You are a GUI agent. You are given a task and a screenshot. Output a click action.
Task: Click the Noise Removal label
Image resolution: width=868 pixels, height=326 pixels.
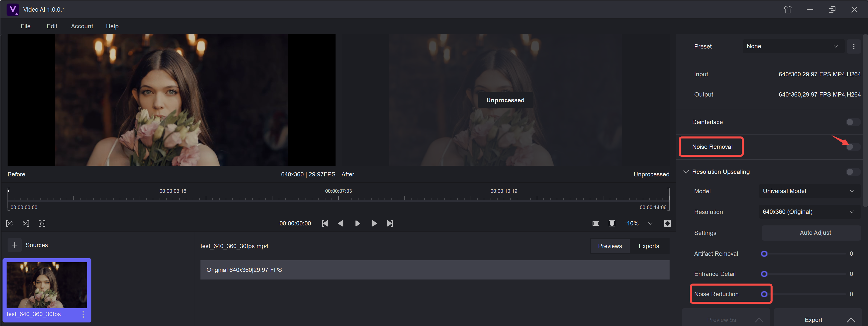coord(712,147)
